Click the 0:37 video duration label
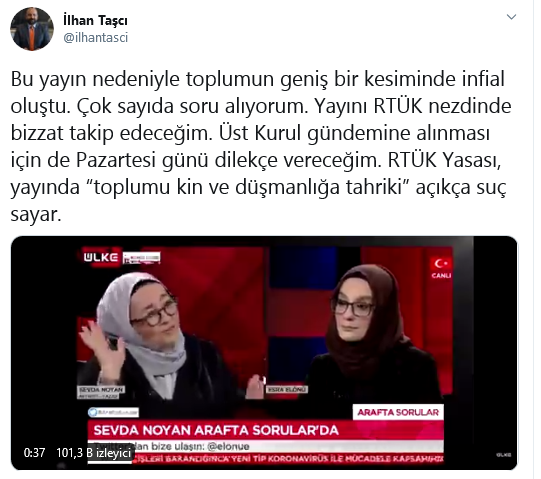The height and width of the screenshot is (479, 541). click(35, 452)
